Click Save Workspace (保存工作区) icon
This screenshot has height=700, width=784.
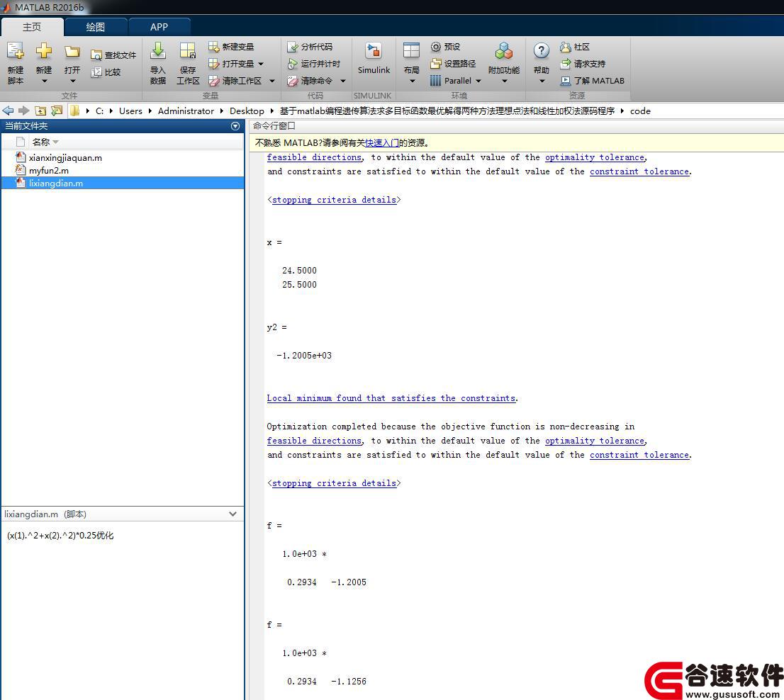188,51
